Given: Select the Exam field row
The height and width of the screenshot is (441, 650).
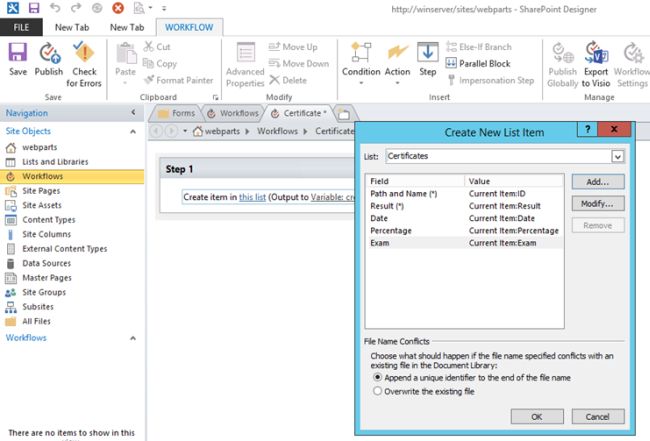Looking at the screenshot, I should coord(464,243).
